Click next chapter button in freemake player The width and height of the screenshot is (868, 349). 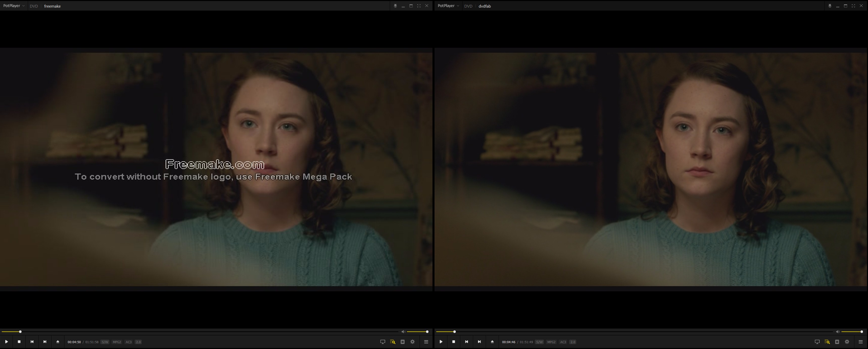[x=45, y=342]
